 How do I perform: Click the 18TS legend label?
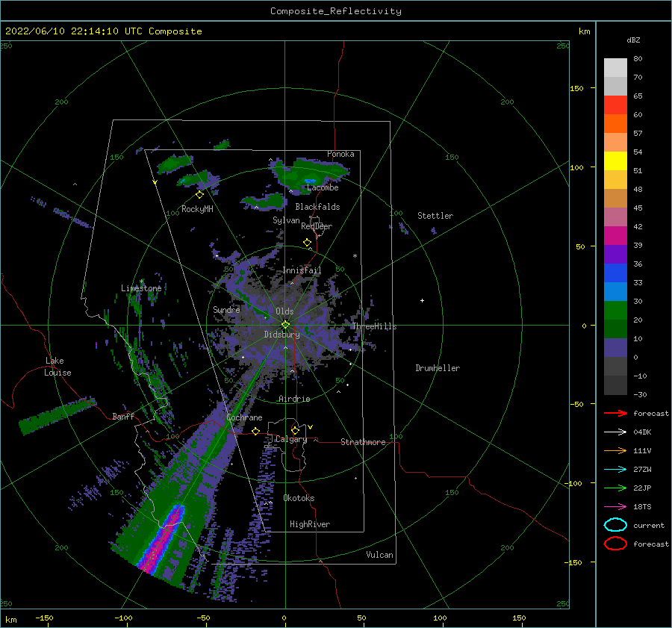click(642, 507)
